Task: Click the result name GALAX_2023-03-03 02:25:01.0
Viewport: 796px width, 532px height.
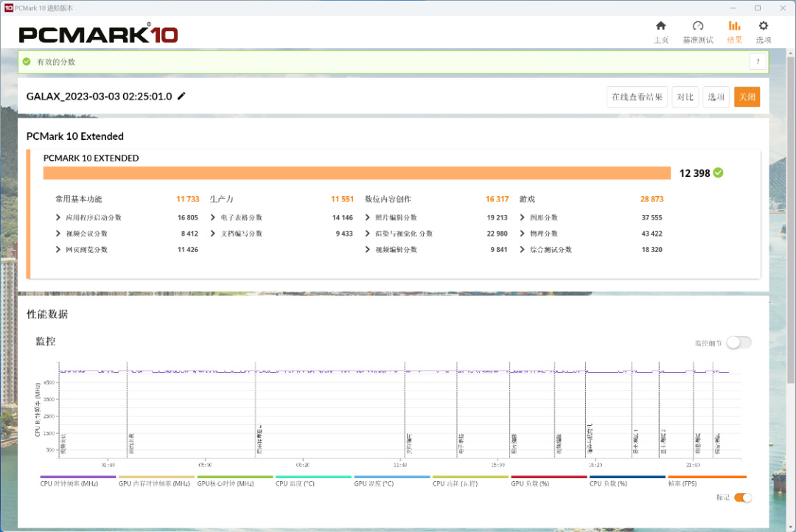Action: 99,97
